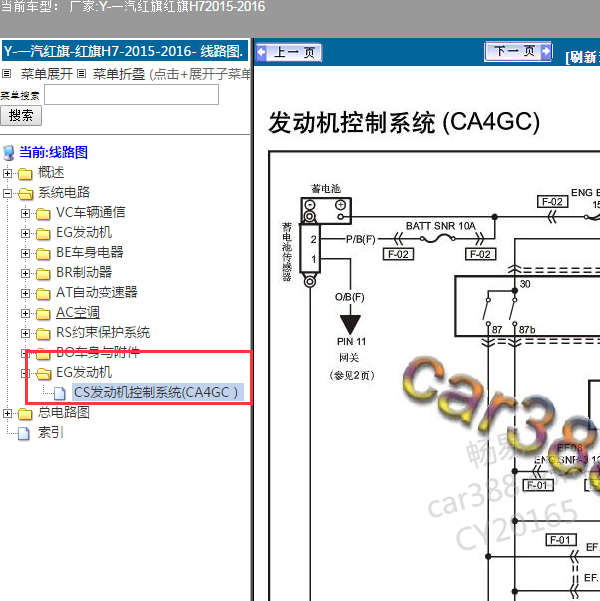The height and width of the screenshot is (601, 600).
Task: Click the 索引 document icon
Action: pos(24,433)
